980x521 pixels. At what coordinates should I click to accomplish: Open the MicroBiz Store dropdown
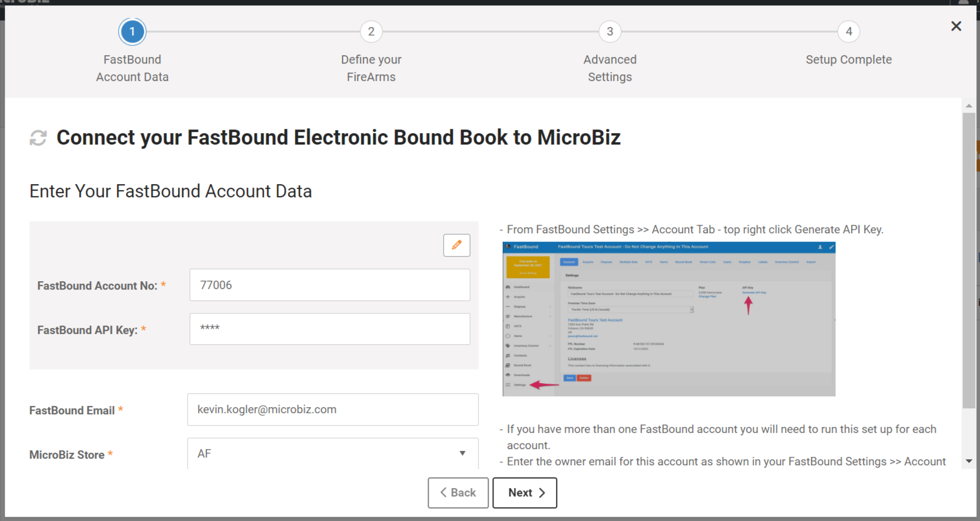click(333, 453)
